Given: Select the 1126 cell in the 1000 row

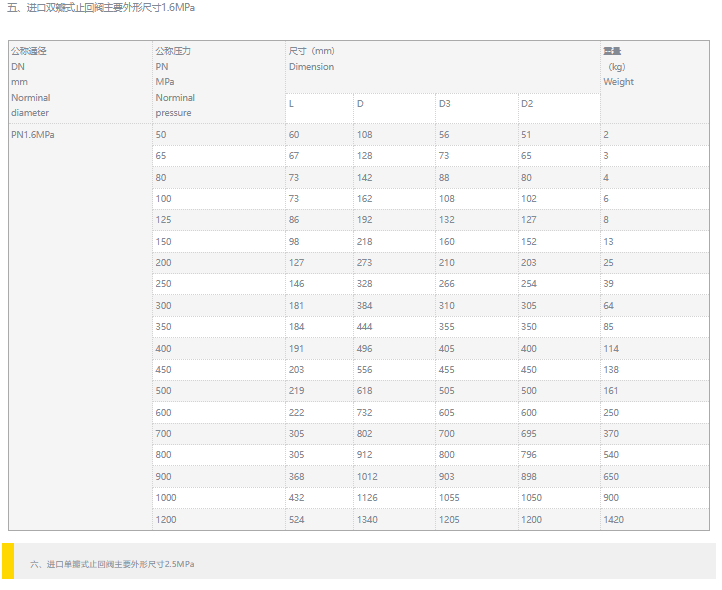Looking at the screenshot, I should pyautogui.click(x=367, y=498).
